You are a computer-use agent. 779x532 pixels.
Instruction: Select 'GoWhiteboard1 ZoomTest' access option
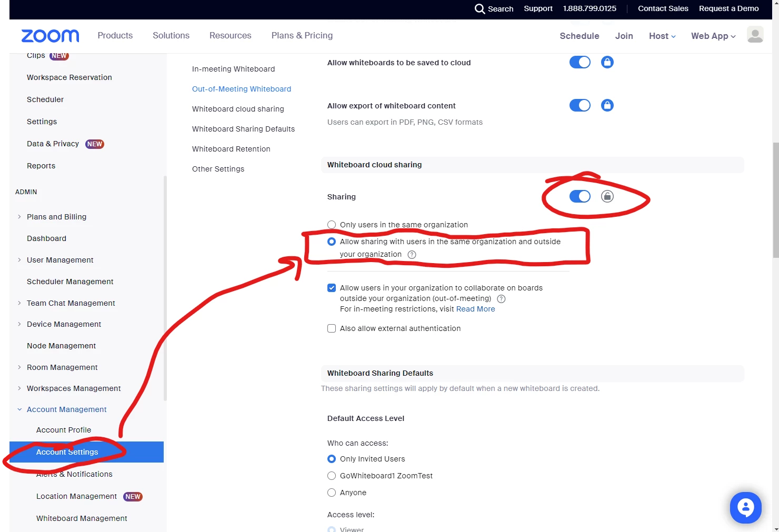coord(332,476)
